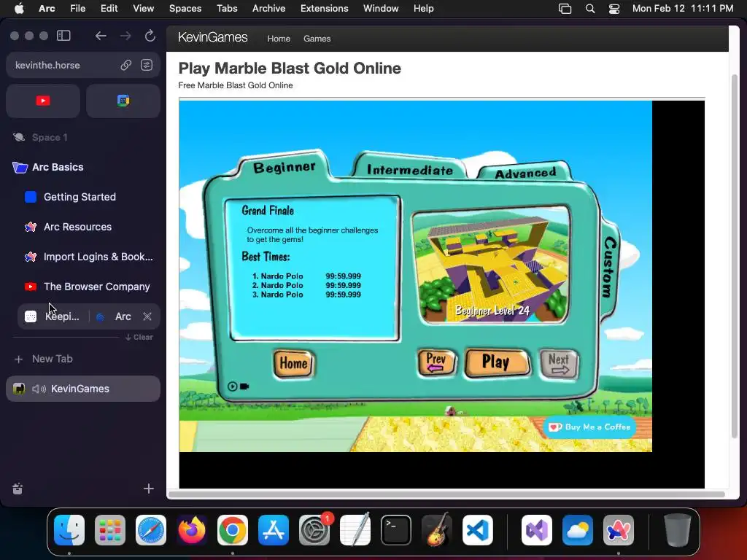747x560 pixels.
Task: Open Google Chrome from the Dock
Action: point(233,530)
